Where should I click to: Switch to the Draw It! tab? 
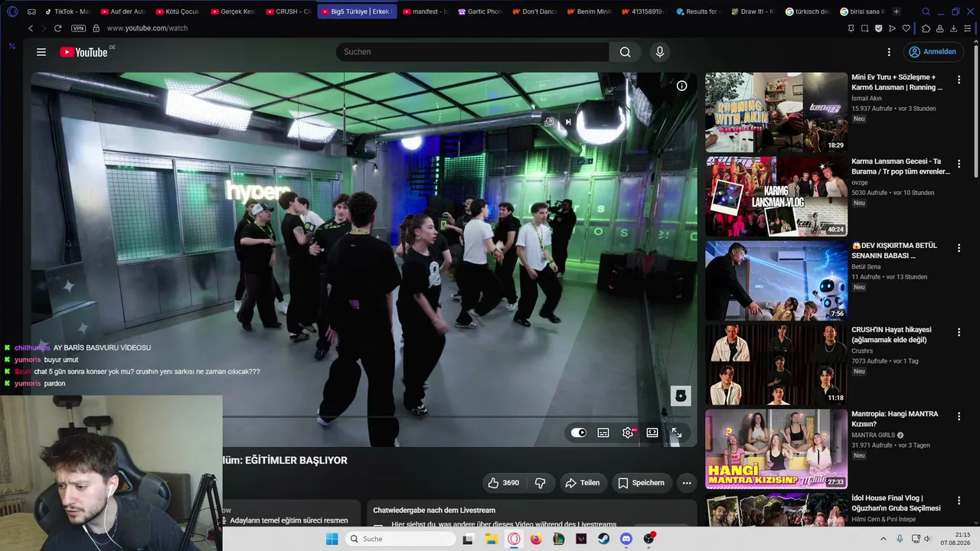tap(753, 11)
